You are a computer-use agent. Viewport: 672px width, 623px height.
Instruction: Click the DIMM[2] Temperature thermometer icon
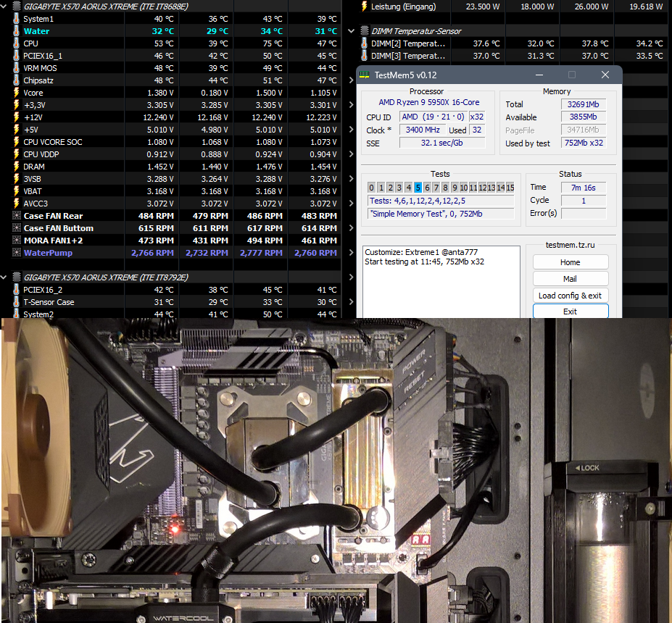coord(365,43)
